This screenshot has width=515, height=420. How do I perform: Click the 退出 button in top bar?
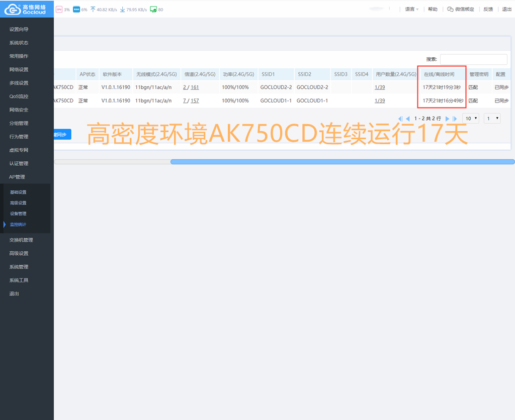[506, 10]
